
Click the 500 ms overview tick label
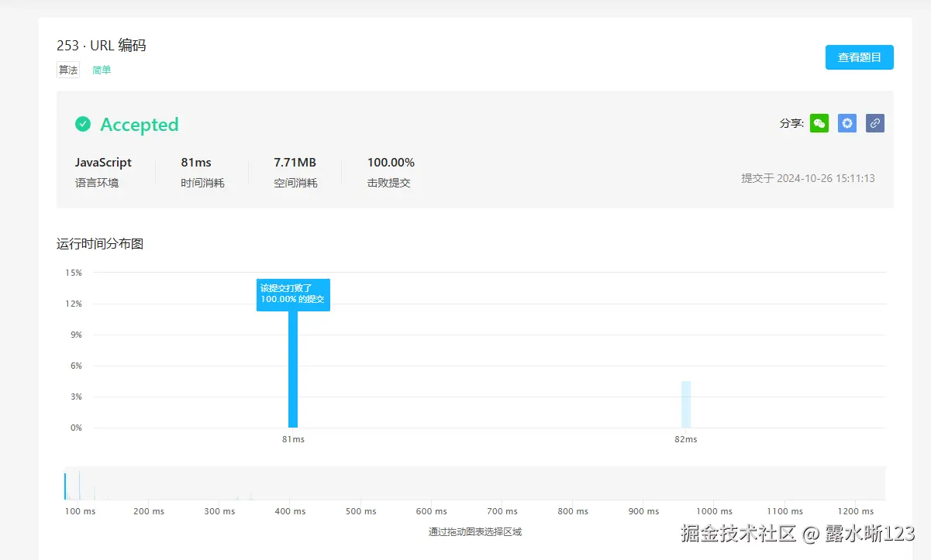361,511
